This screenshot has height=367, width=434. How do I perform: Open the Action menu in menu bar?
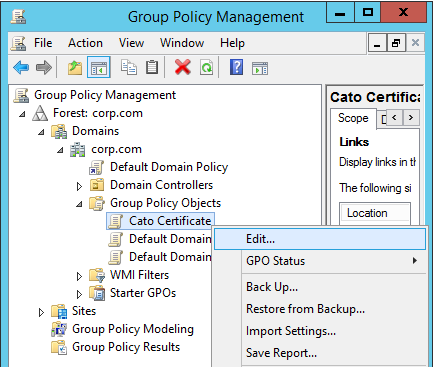point(85,43)
